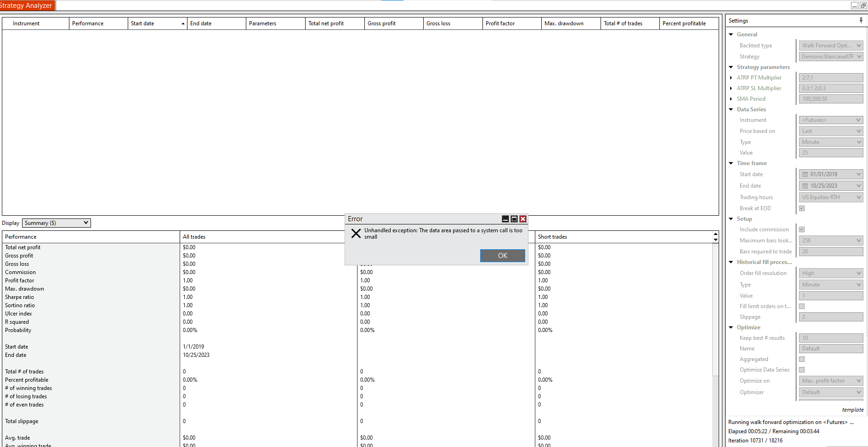Minimize the Error dialog
Screen dimensions: 868x447
point(505,219)
